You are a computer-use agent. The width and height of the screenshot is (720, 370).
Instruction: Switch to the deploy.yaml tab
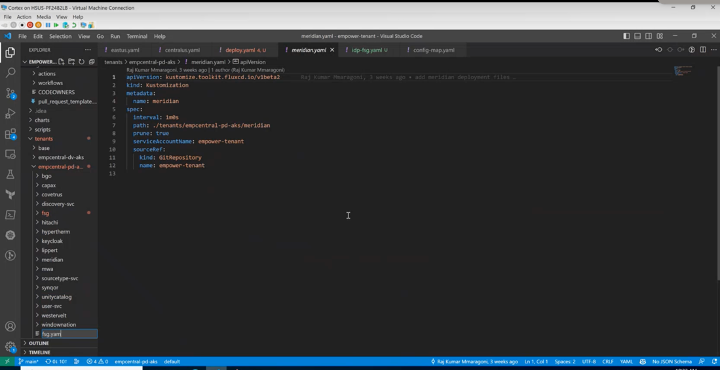point(246,50)
